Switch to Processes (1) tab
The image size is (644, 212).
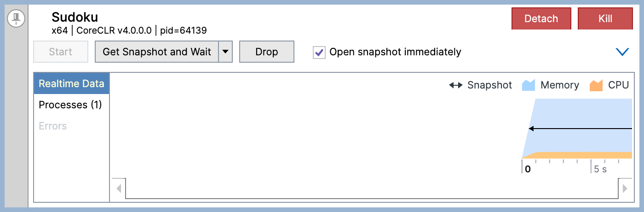point(70,105)
